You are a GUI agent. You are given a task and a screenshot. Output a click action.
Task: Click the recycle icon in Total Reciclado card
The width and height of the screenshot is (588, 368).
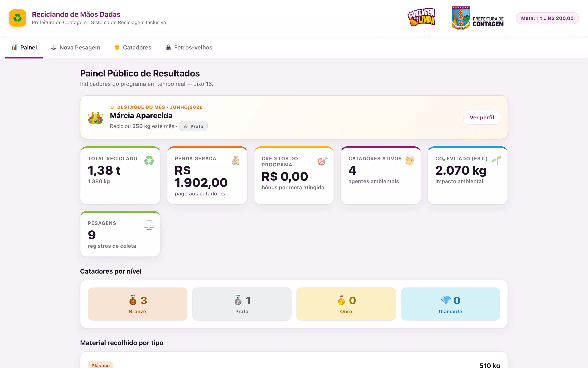click(149, 161)
